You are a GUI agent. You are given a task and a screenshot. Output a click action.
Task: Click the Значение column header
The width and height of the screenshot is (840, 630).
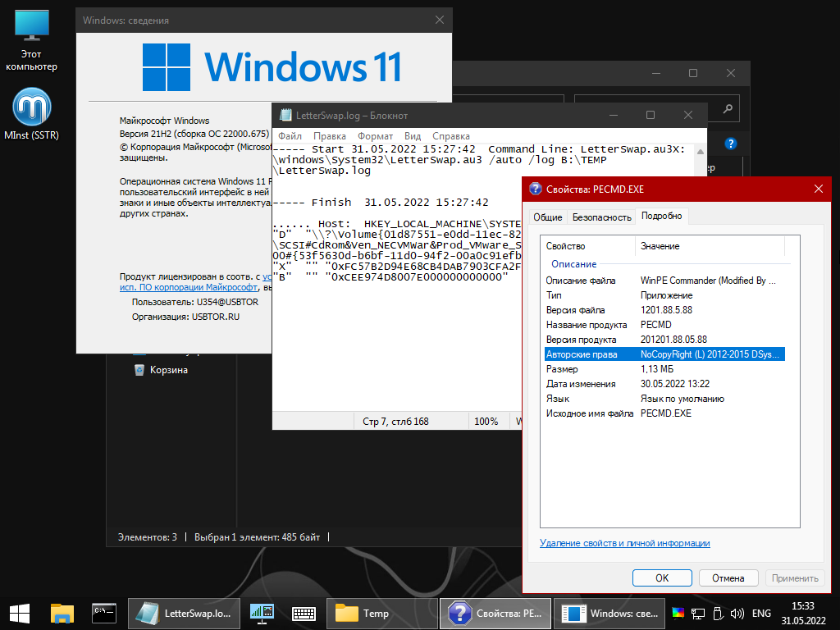click(x=710, y=246)
